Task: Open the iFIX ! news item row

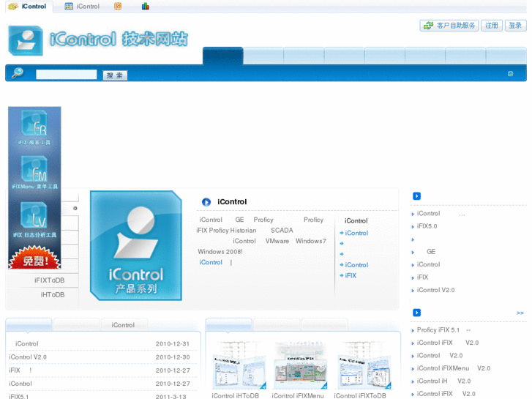Action: click(101, 370)
